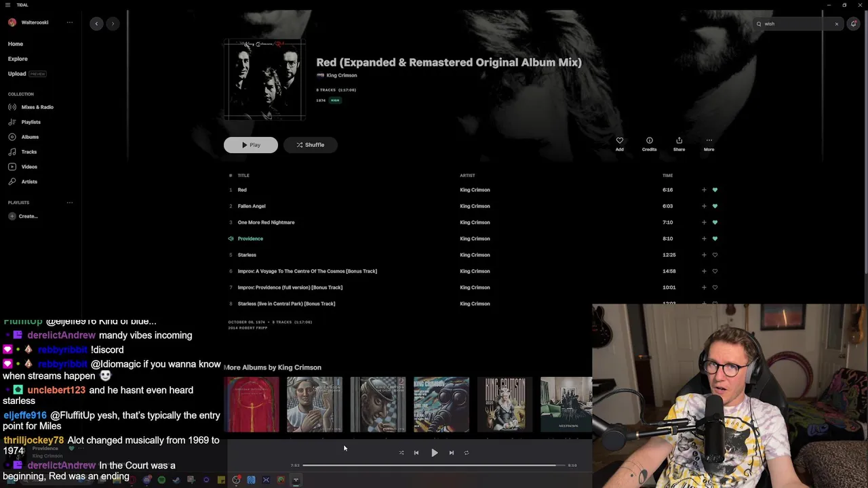
Task: Add Providence to a playlist
Action: tap(704, 239)
